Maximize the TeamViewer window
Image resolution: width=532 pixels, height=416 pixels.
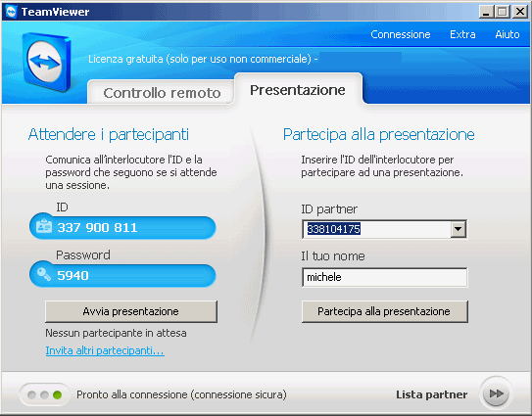[503, 12]
